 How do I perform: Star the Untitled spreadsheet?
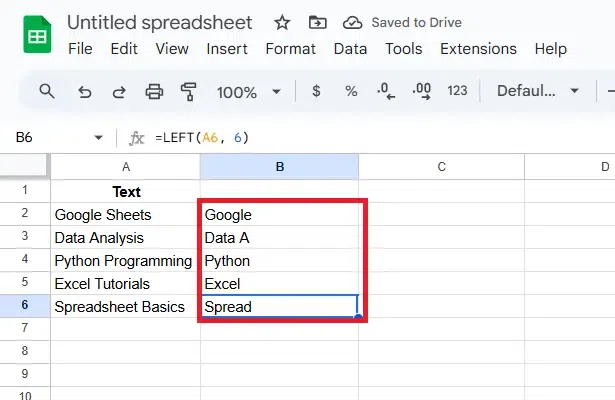point(283,22)
